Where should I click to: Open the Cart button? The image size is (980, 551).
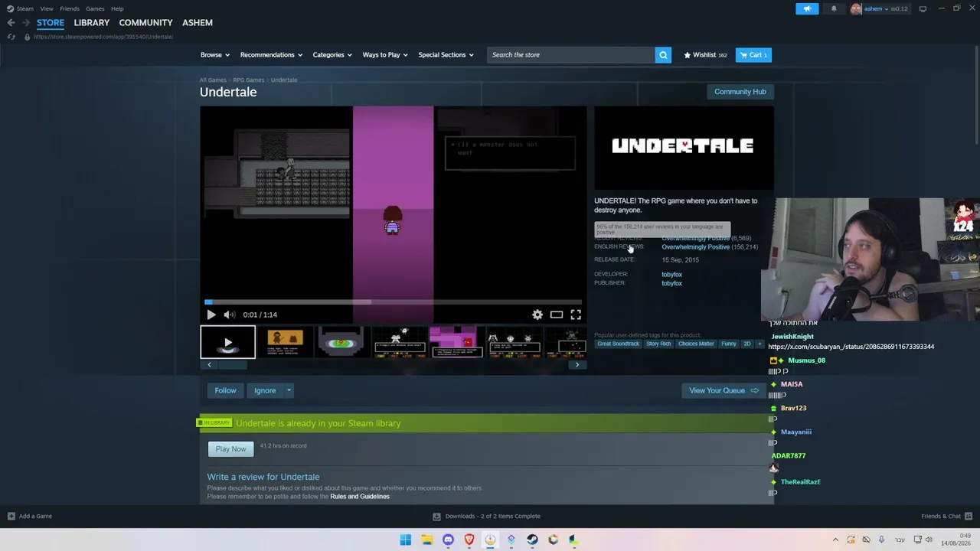point(753,55)
